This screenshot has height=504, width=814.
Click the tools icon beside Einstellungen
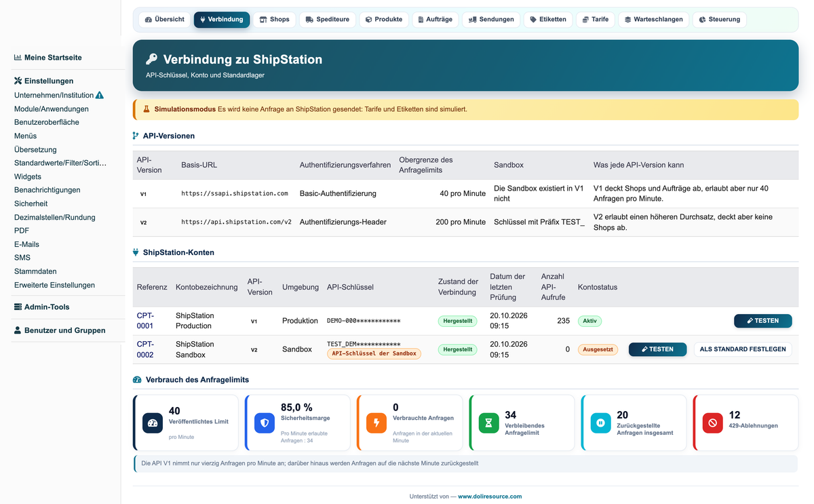tap(18, 81)
